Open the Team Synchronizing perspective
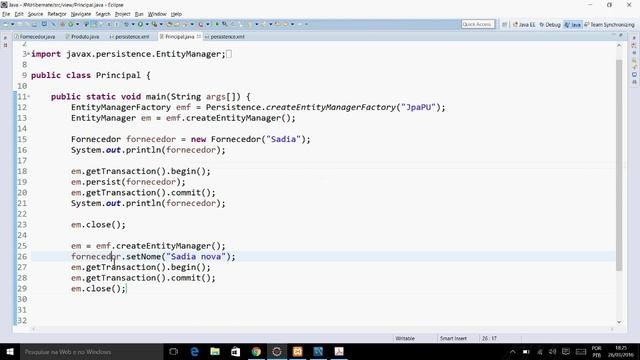The height and width of the screenshot is (360, 640). tap(609, 24)
